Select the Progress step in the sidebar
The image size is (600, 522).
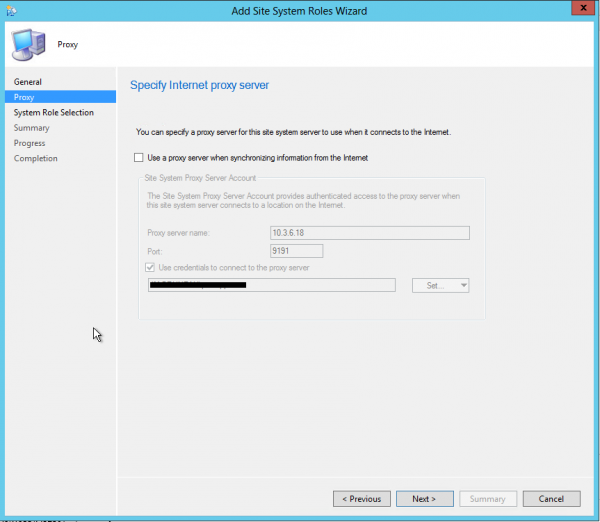point(29,143)
